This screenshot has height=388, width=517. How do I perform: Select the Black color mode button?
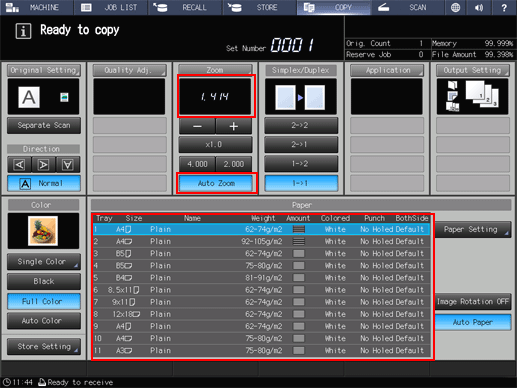[44, 281]
